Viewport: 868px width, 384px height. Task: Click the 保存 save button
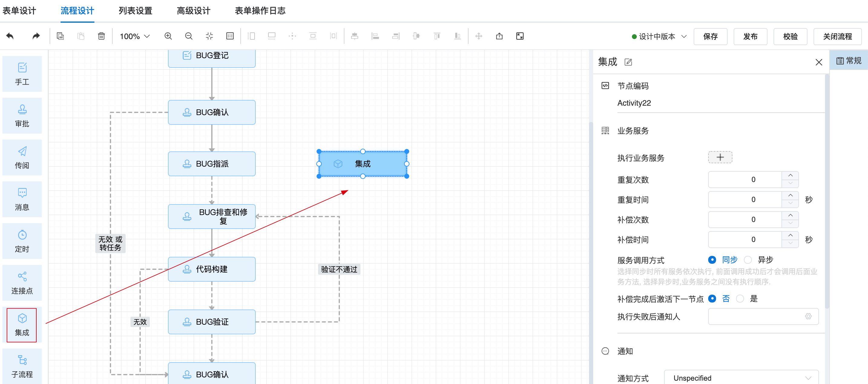[710, 36]
